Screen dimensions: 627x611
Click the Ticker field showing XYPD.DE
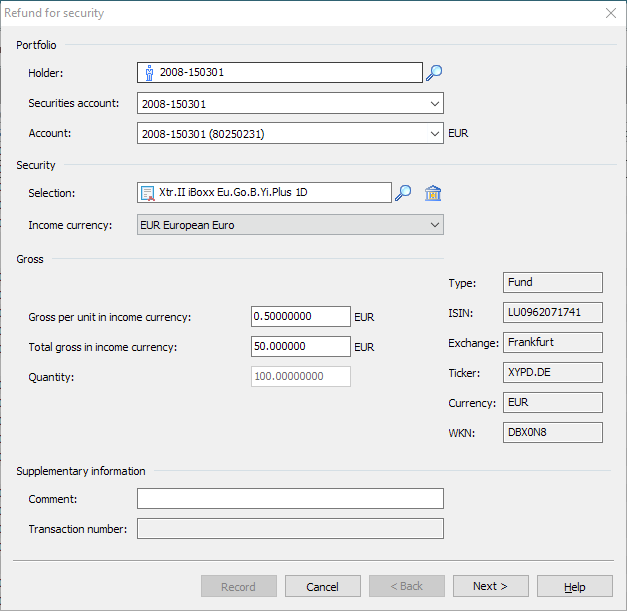click(x=552, y=373)
